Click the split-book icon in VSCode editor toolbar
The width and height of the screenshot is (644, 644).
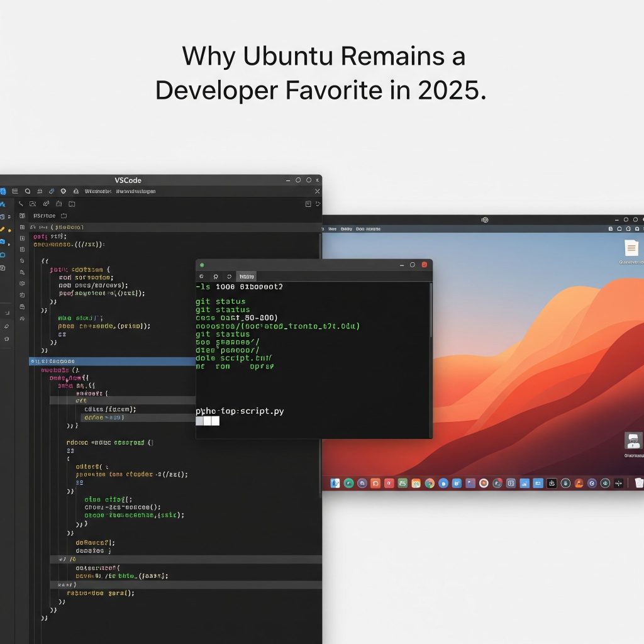72,204
